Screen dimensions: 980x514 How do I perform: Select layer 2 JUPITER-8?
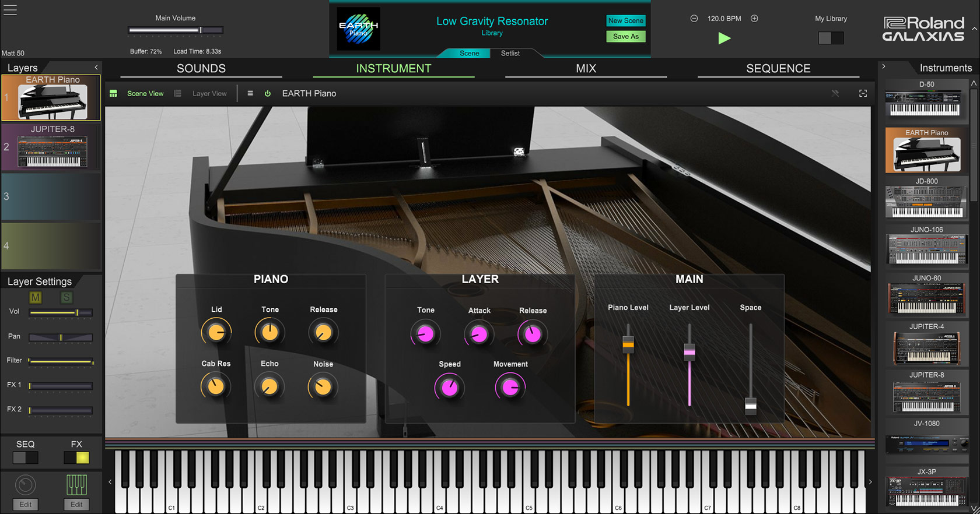(51, 147)
